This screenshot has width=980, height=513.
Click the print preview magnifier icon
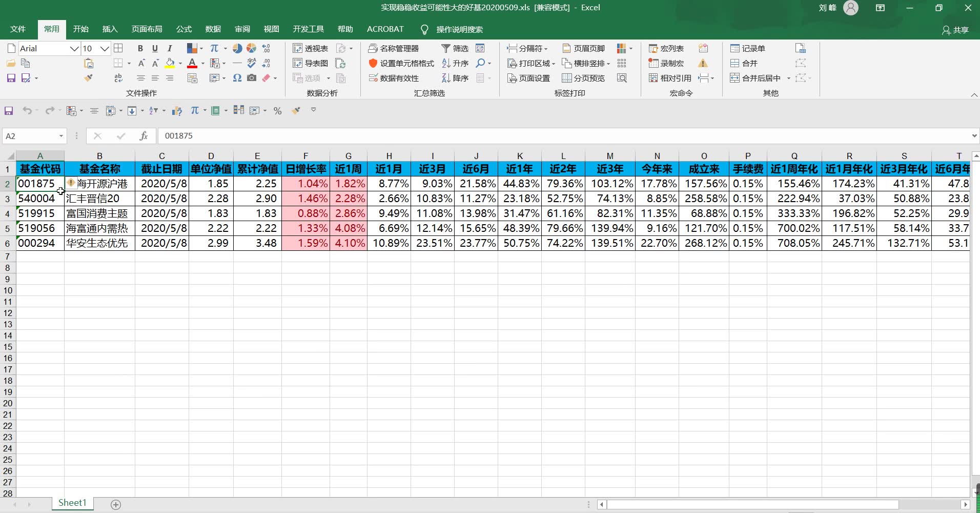pos(622,78)
